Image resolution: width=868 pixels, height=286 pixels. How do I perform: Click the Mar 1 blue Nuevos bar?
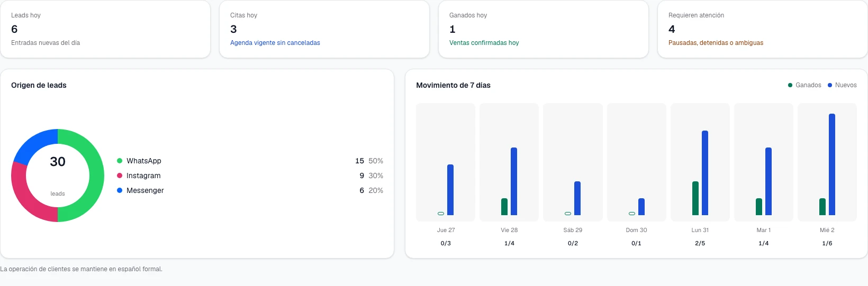[x=768, y=181]
